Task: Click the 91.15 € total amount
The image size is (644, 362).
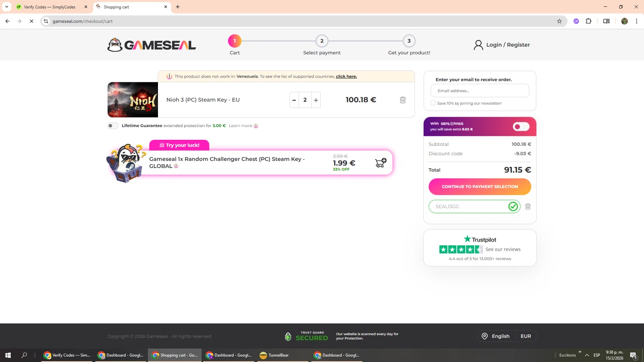Action: click(517, 170)
